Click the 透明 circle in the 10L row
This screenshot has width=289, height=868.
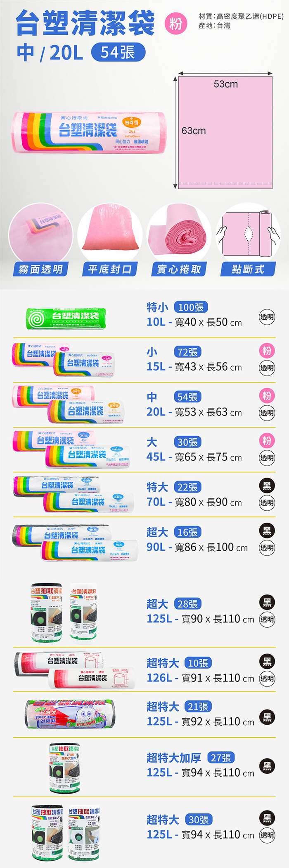tap(267, 317)
